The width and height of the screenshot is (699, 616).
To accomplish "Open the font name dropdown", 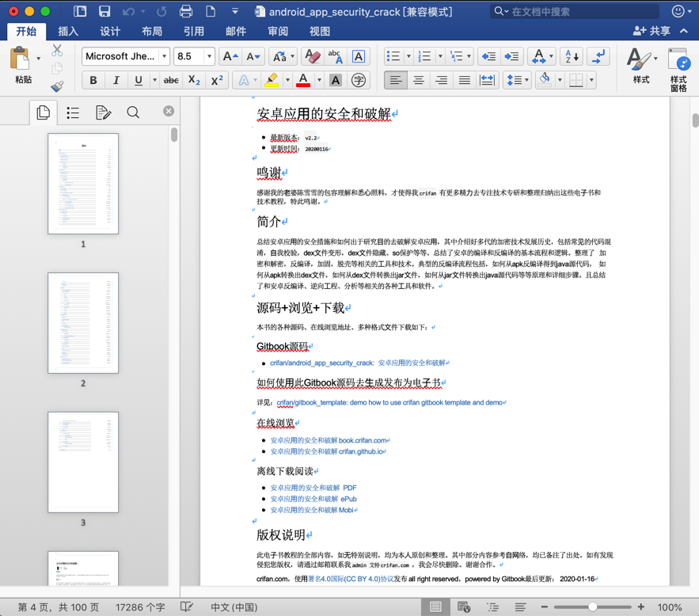I will coord(165,56).
